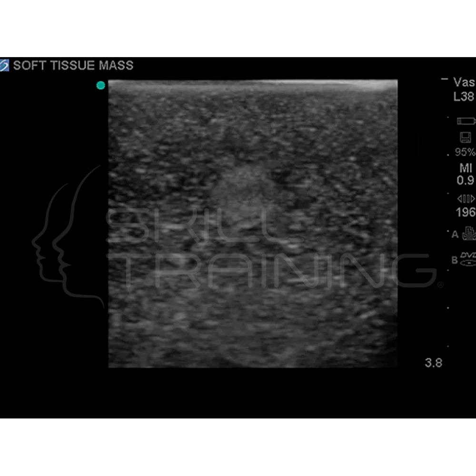Click the battery status icon
This screenshot has height=476, width=476.
[466, 121]
